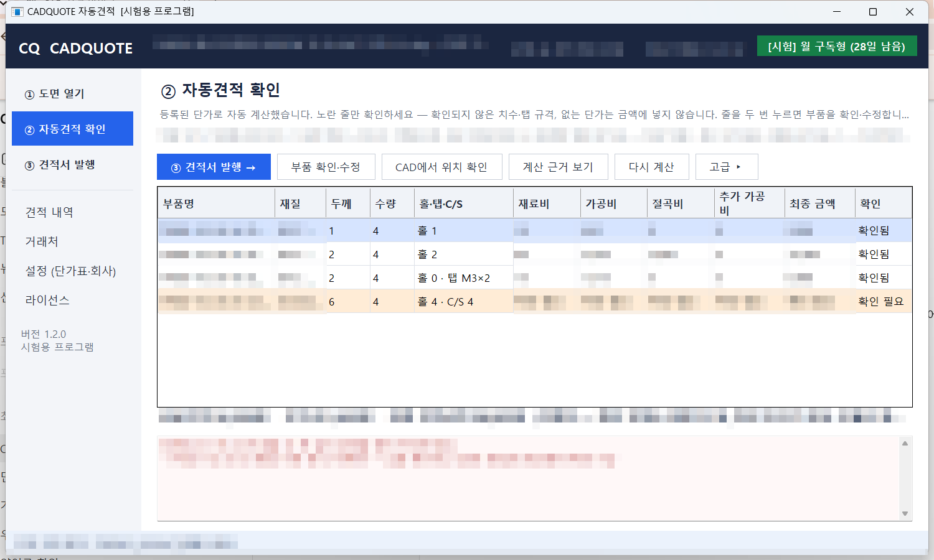The image size is (934, 560).
Task: Click the CADQUOTE app icon in title bar
Action: (x=17, y=12)
